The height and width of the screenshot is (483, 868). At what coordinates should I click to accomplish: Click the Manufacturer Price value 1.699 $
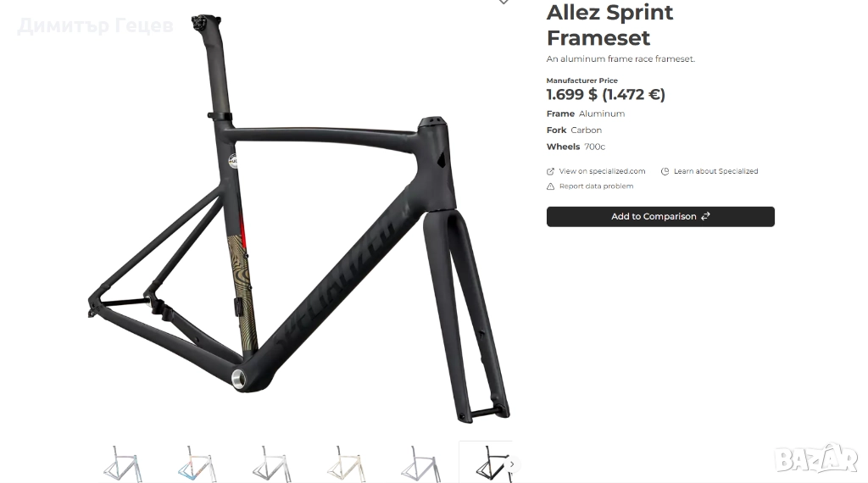point(572,95)
